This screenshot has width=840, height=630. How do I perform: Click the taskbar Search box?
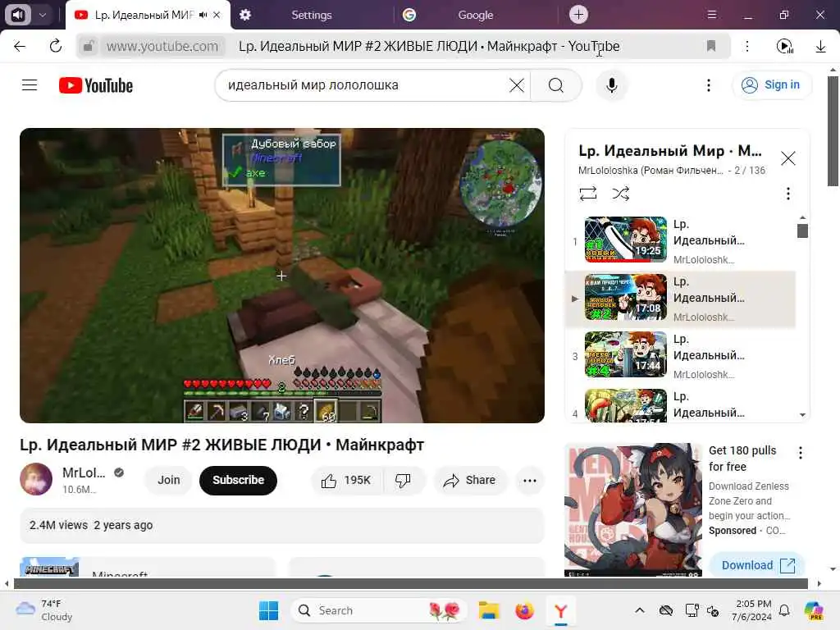coord(379,610)
